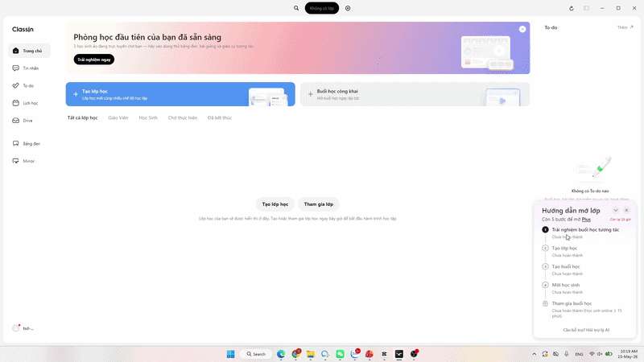Click Cần hỗ trợ? Hỏi trợ lý AI link
Image resolution: width=644 pixels, height=362 pixels.
[586, 330]
